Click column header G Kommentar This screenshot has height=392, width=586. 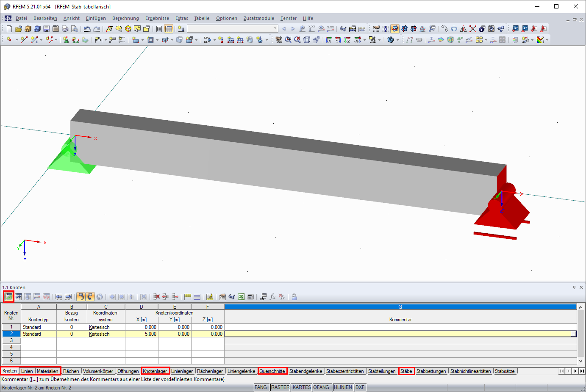click(x=400, y=307)
